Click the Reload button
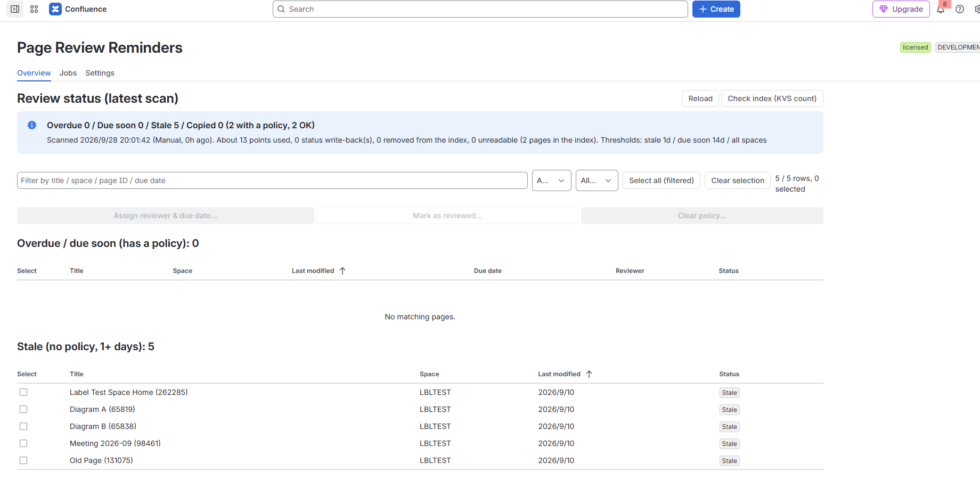The image size is (980, 479). 700,98
